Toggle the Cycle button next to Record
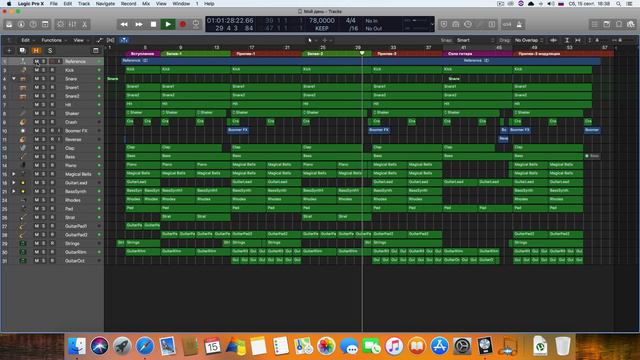 [x=196, y=24]
